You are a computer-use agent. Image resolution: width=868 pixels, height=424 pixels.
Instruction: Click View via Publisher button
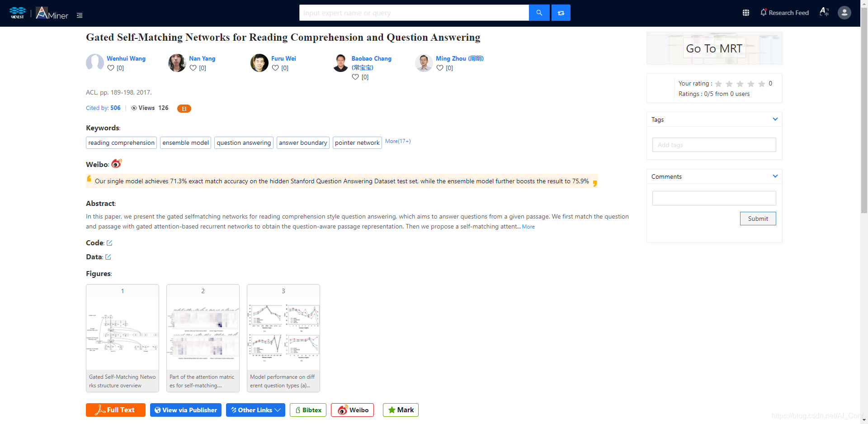click(186, 410)
